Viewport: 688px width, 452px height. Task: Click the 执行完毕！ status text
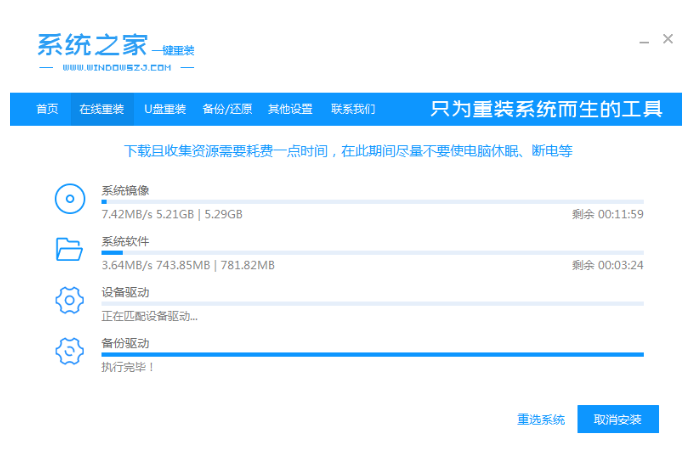coord(127,367)
